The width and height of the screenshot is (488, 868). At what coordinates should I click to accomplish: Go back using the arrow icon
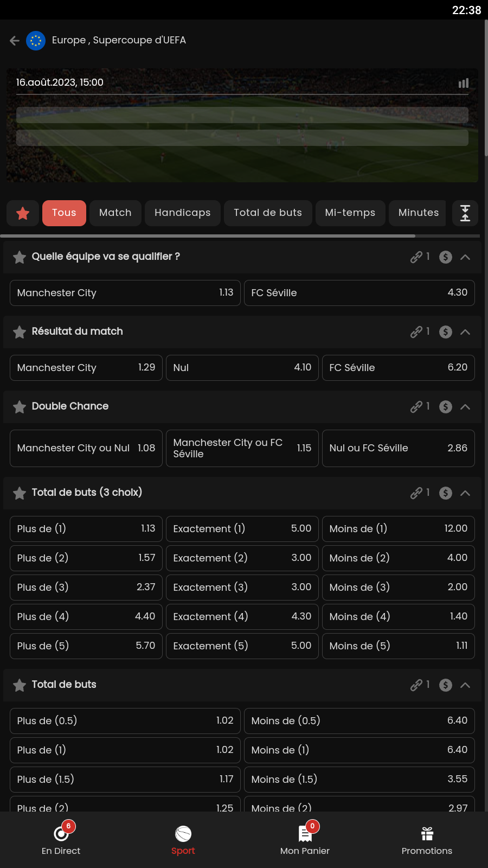(x=15, y=41)
